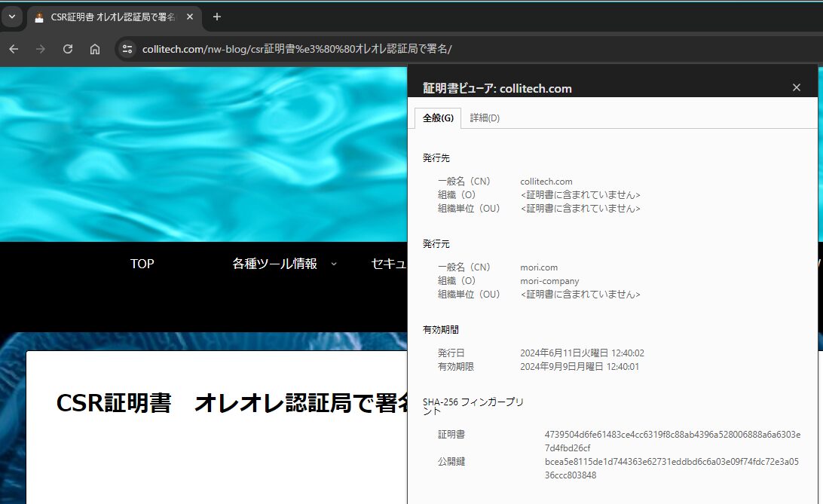Reload the current page
823x504 pixels.
(x=68, y=49)
